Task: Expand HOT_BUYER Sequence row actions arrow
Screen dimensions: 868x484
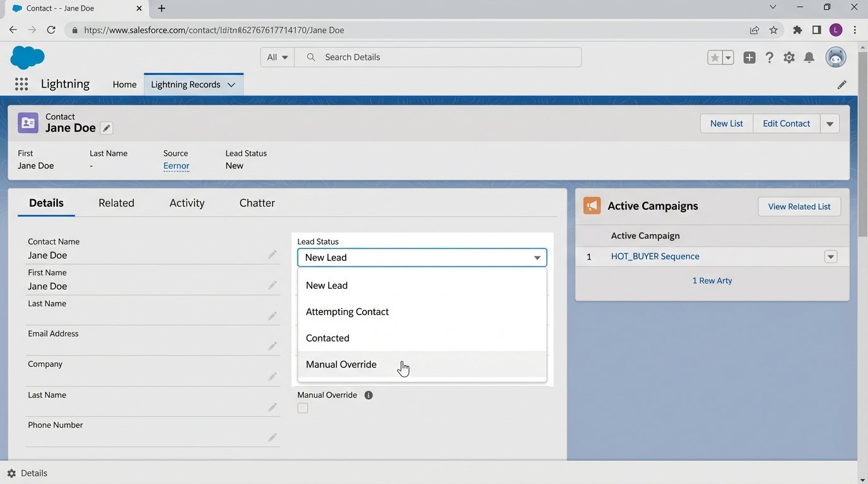Action: pyautogui.click(x=831, y=256)
